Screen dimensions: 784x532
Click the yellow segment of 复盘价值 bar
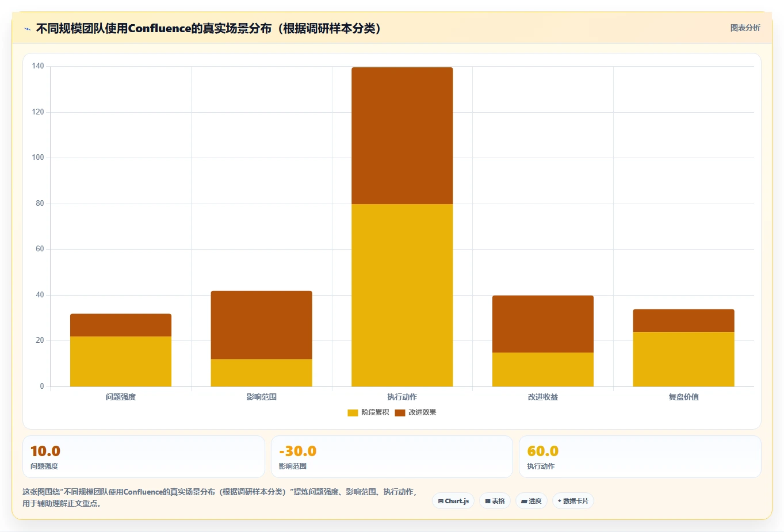tap(684, 359)
